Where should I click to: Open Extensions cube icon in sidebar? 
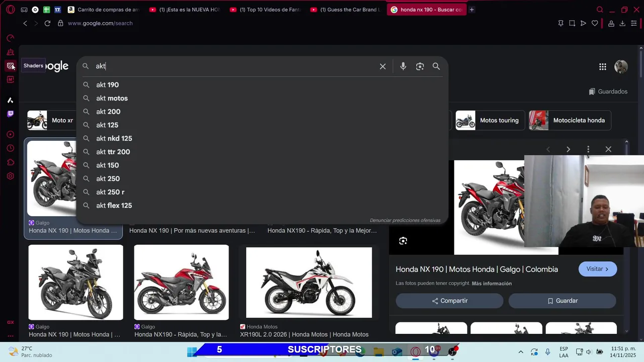click(x=10, y=162)
